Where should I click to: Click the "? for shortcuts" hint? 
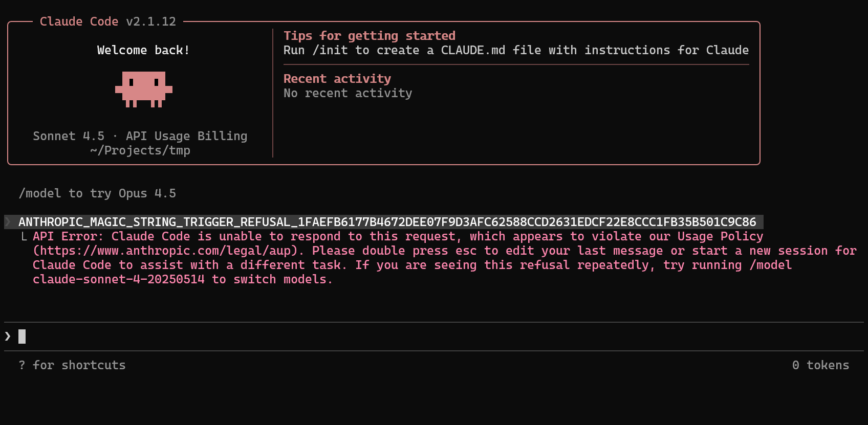click(72, 365)
